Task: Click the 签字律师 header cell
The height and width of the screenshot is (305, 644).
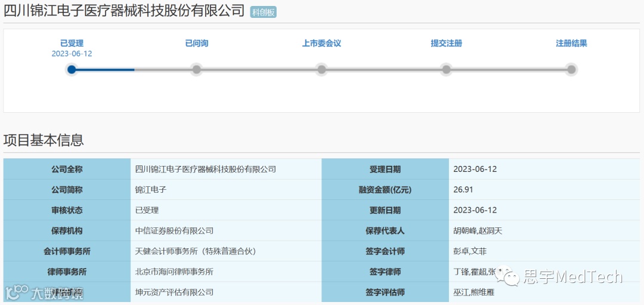Action: click(385, 272)
